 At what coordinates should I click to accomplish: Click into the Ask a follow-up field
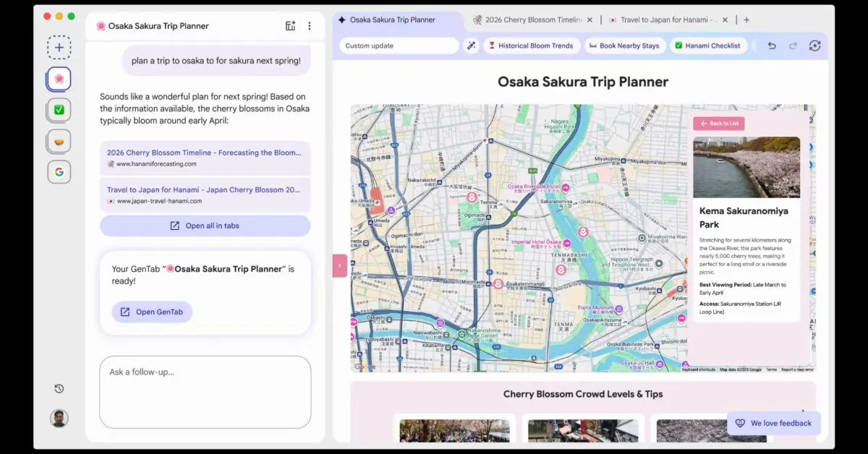coord(205,391)
